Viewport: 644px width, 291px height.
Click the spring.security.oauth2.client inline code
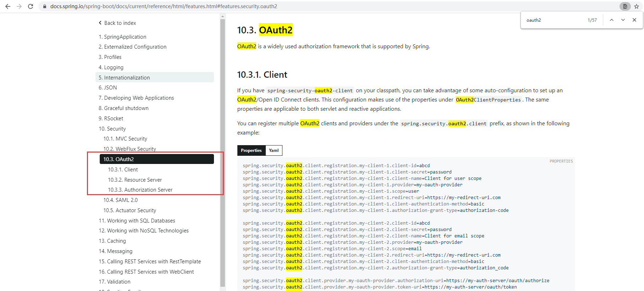(x=444, y=124)
